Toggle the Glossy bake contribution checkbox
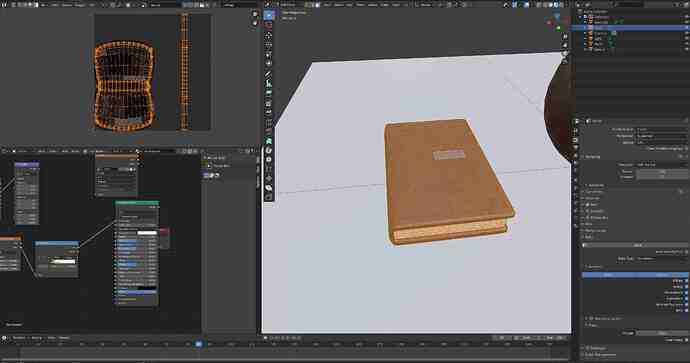 (x=686, y=287)
